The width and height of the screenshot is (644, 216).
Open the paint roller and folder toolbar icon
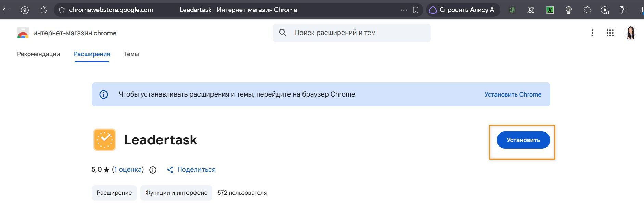coord(623,10)
